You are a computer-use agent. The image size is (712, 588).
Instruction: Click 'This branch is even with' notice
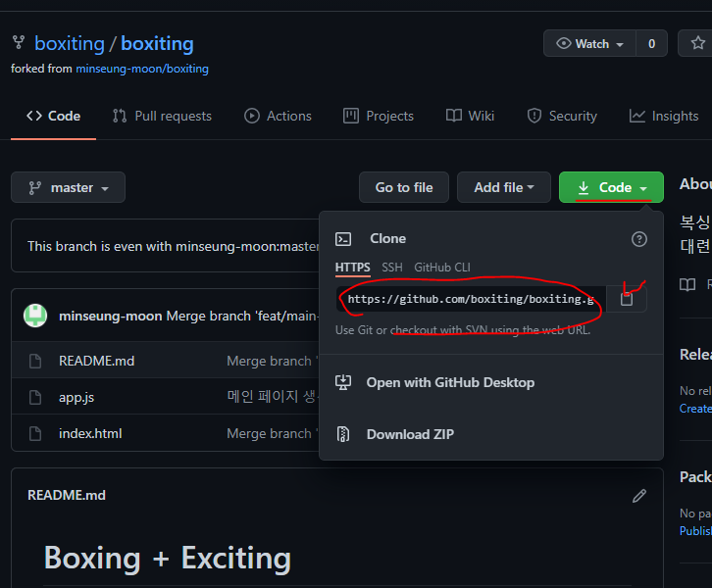coord(173,246)
